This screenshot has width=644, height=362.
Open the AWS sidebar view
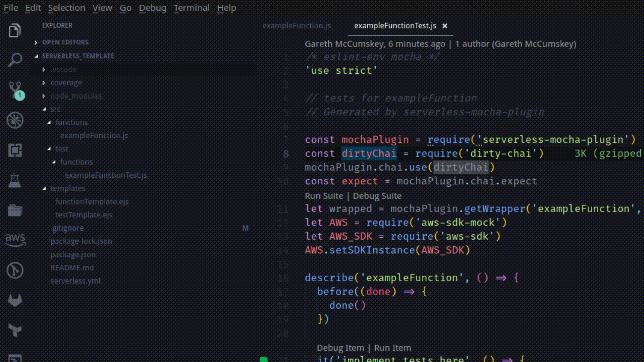(x=15, y=240)
